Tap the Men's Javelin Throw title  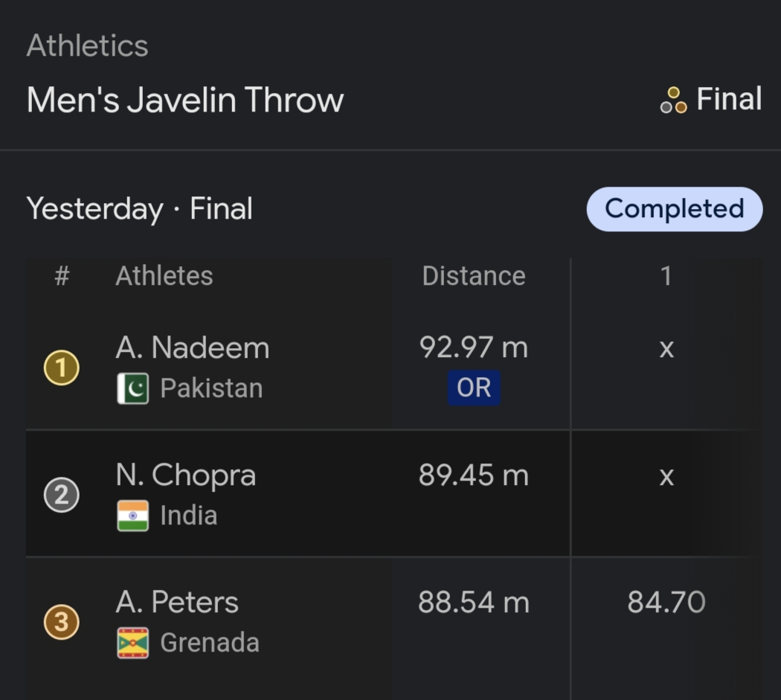[x=185, y=100]
